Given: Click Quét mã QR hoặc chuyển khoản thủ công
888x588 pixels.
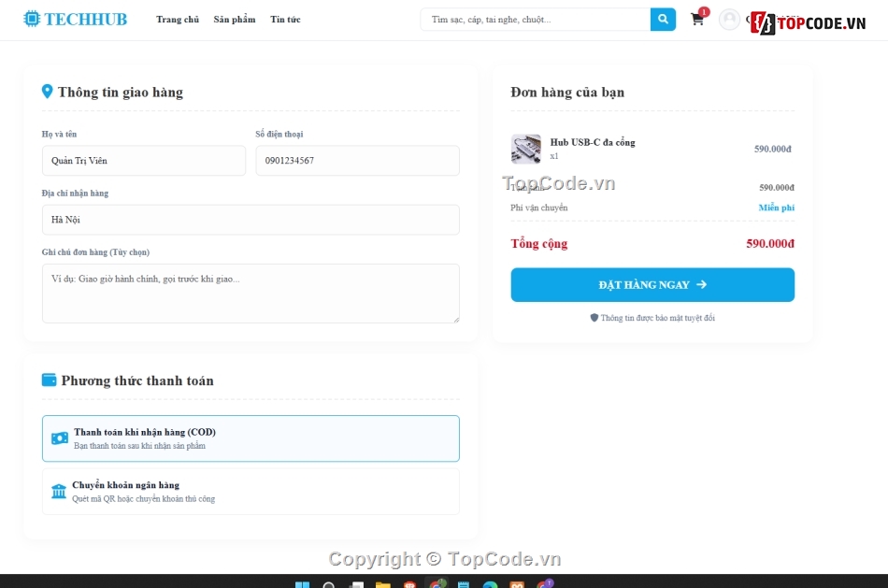Looking at the screenshot, I should click(x=143, y=499).
